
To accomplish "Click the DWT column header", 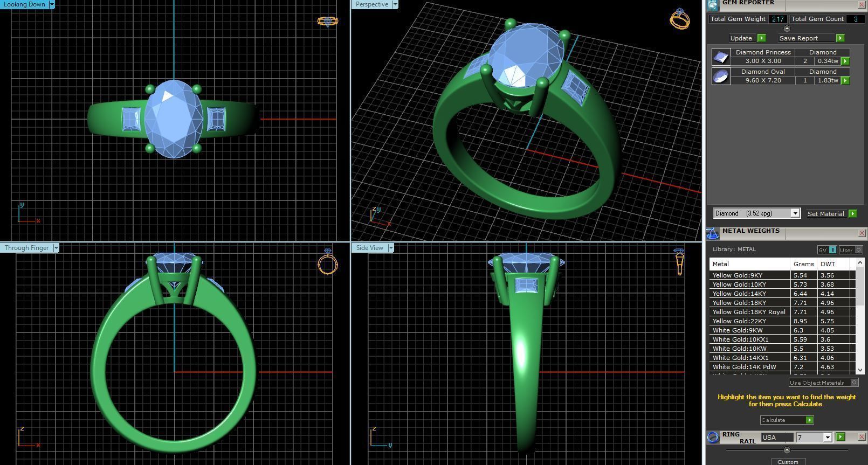I will [x=833, y=264].
